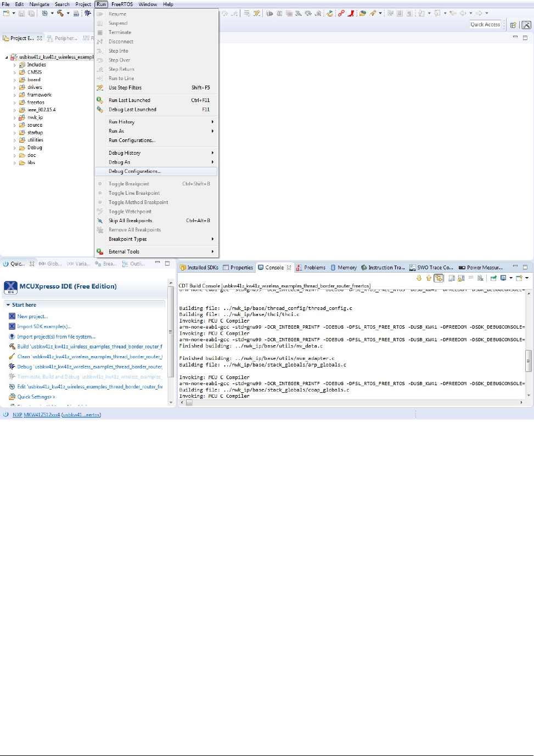Click the Save toolbar icon
534x756 pixels.
point(22,13)
